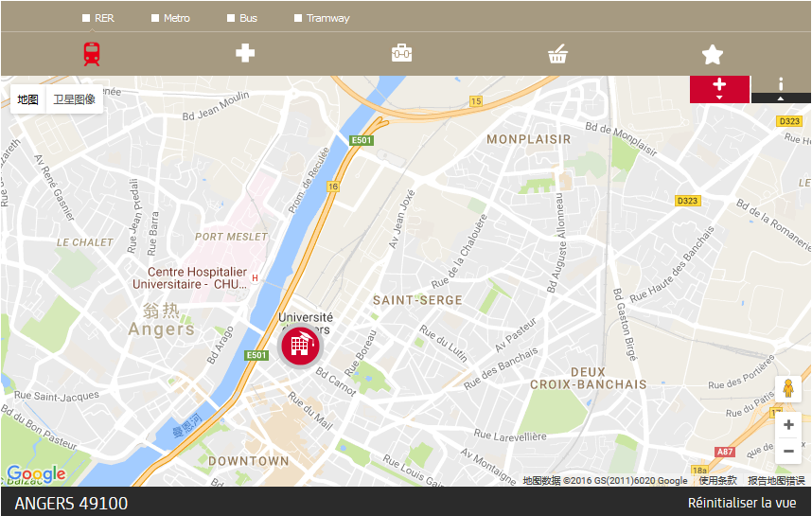812x516 pixels.
Task: Click the DEUX CROIX-BANCHAIS label
Action: [589, 378]
